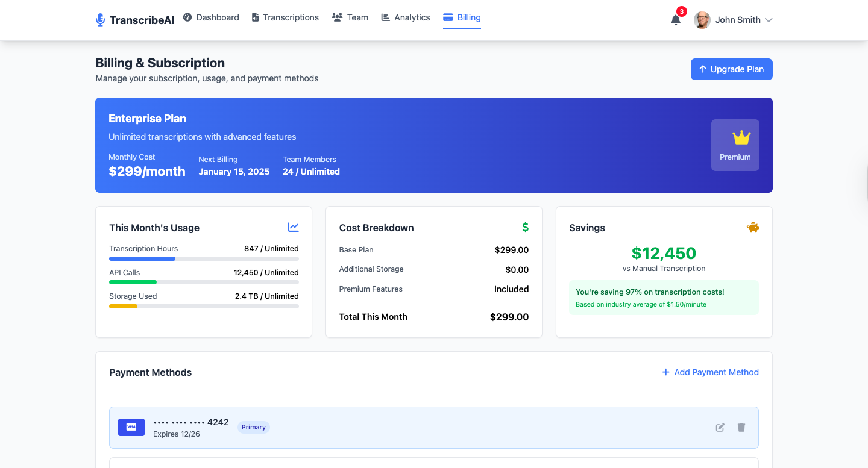Open the Analytics tab

coord(406,17)
